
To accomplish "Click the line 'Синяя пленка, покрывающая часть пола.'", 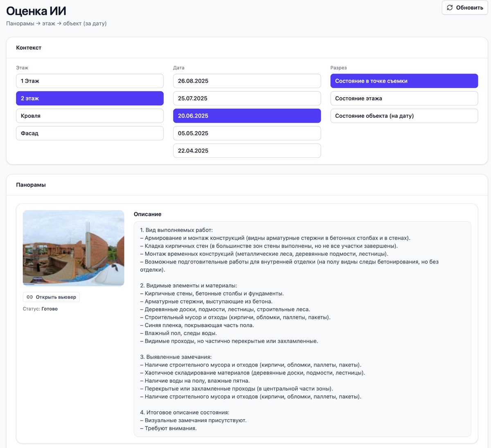I will point(197,325).
